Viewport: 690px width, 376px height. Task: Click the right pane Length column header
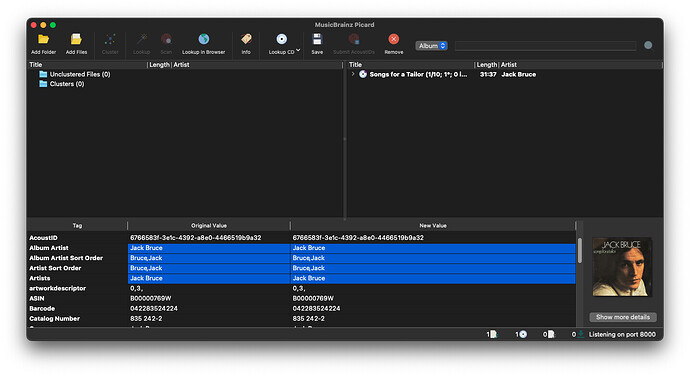coord(487,65)
